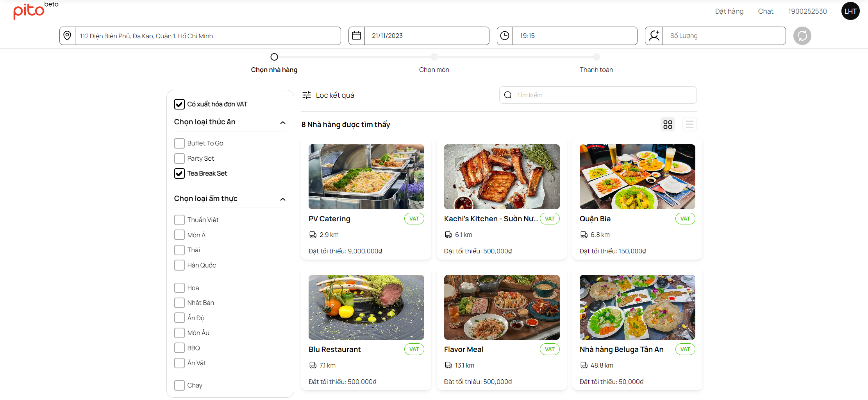Open the Flavor Meal restaurant name
The height and width of the screenshot is (400, 868).
click(x=464, y=349)
